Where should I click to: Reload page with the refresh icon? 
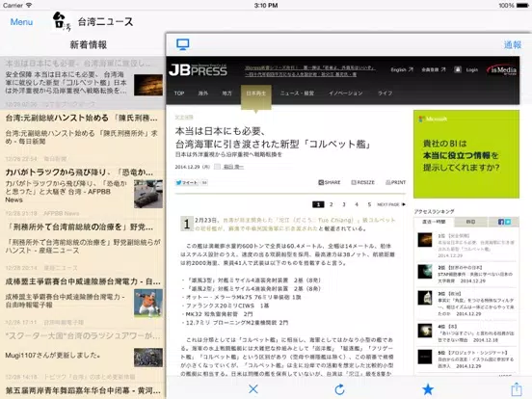[x=339, y=389]
